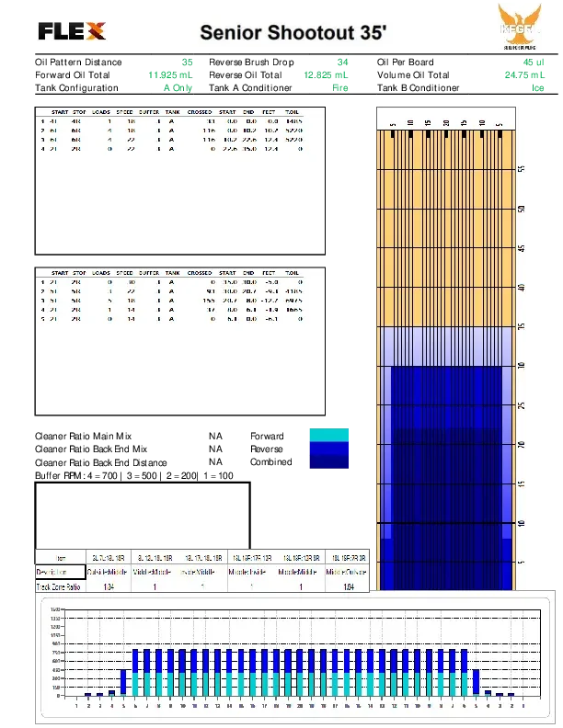Click the Volume Oil Total label

click(x=413, y=75)
